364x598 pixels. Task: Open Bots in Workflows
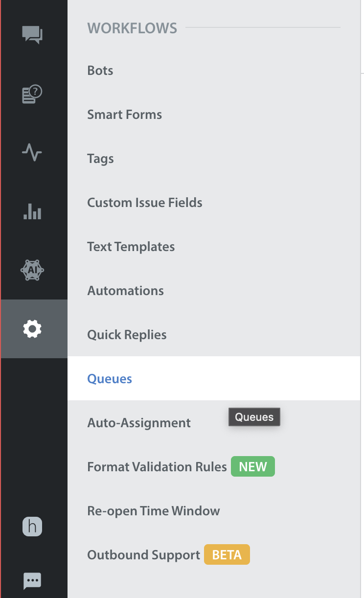(x=100, y=70)
